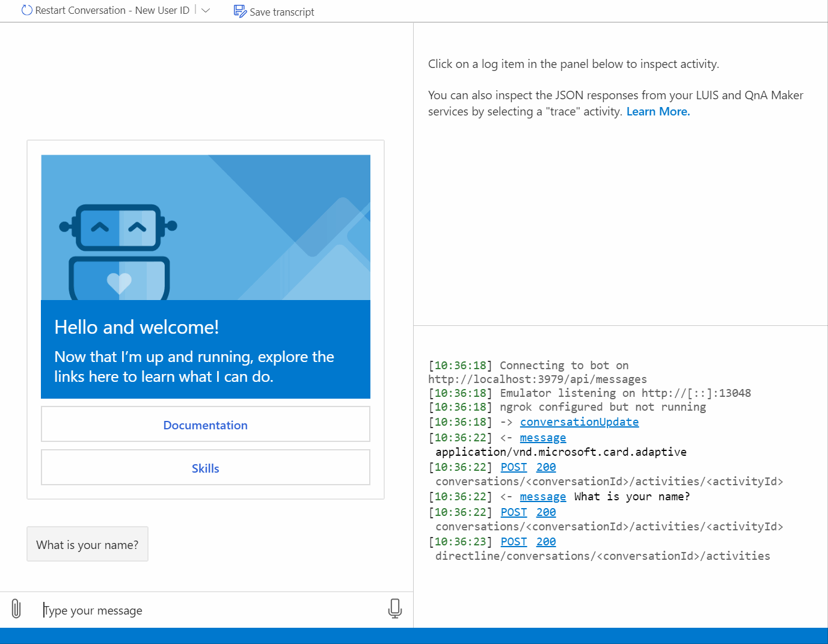Open message link with 'What is your name?'

[543, 497]
